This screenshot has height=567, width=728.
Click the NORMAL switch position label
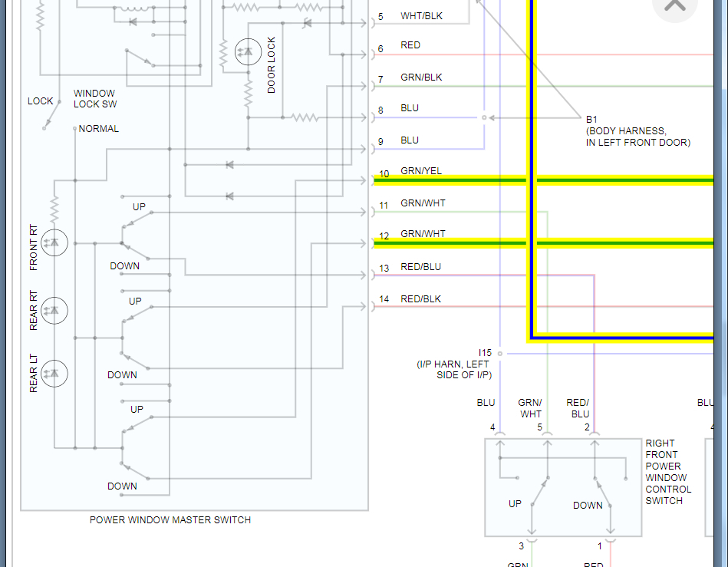coord(98,129)
